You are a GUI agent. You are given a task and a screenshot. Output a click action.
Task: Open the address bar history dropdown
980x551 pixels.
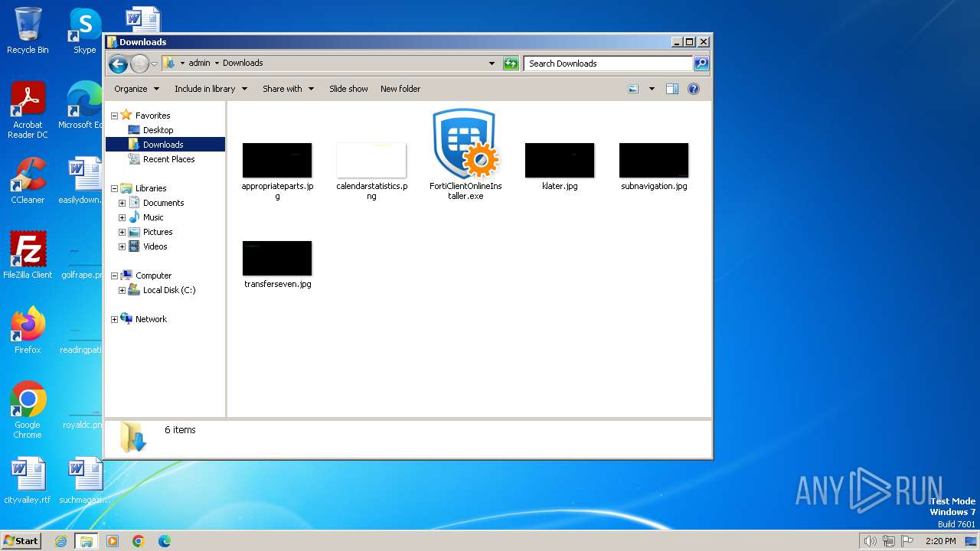(x=492, y=64)
